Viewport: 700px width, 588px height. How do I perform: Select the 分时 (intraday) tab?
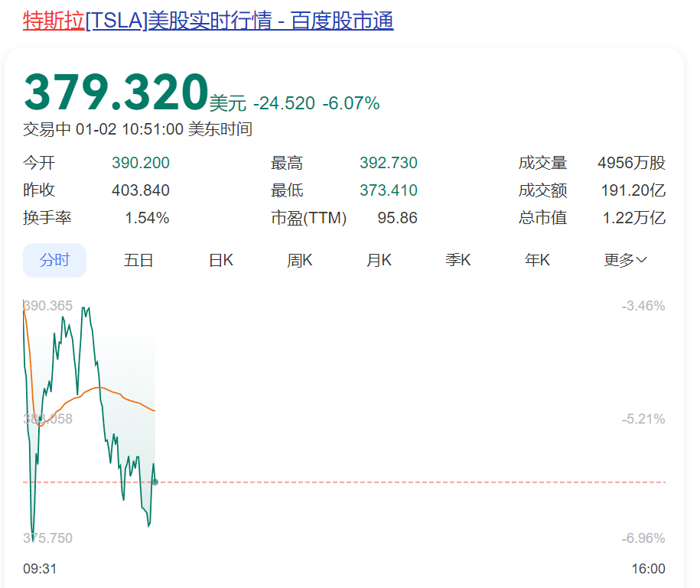pyautogui.click(x=54, y=260)
